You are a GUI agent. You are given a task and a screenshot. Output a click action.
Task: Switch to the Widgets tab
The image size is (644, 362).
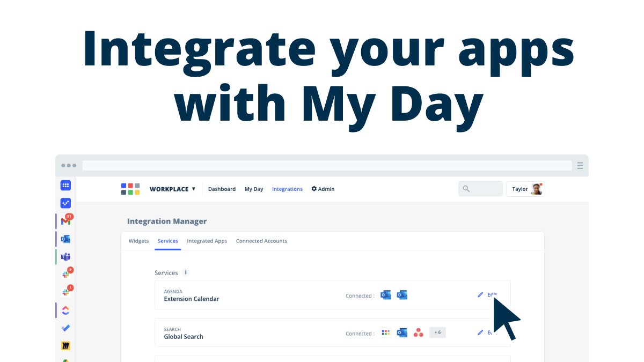coord(138,241)
